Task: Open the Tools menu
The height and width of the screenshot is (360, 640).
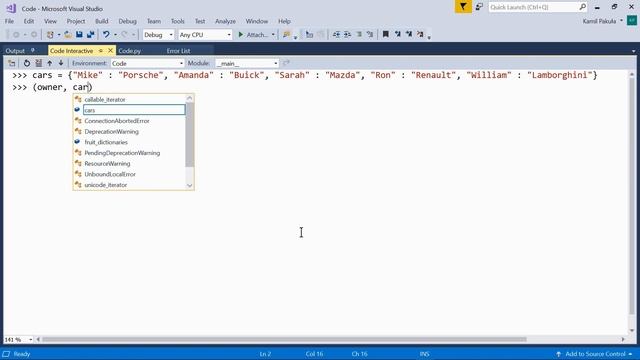Action: point(178,21)
